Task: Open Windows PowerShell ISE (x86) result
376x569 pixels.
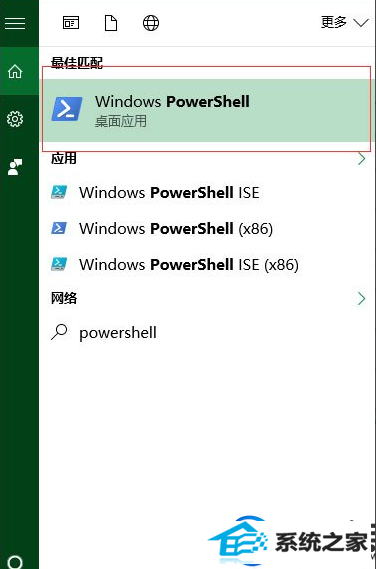Action: [206, 265]
